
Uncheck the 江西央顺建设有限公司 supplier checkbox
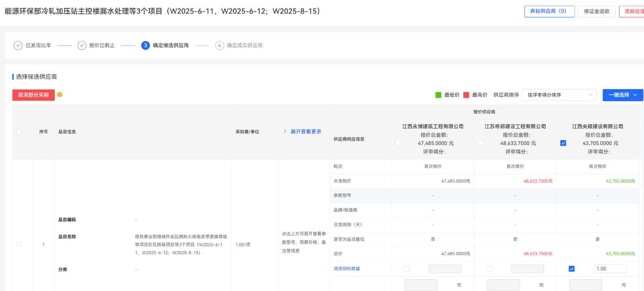tap(563, 143)
